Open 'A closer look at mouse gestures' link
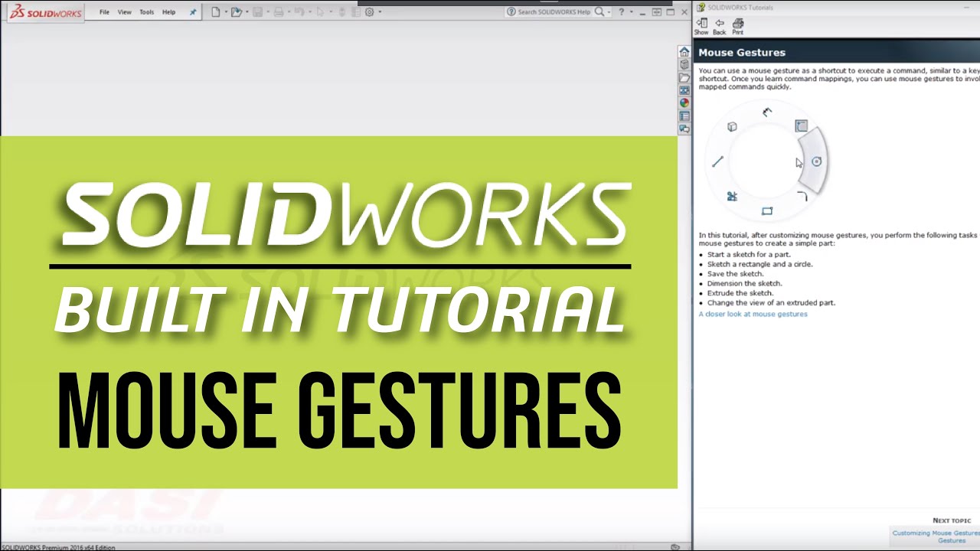Screen dimensions: 980x551 (753, 314)
